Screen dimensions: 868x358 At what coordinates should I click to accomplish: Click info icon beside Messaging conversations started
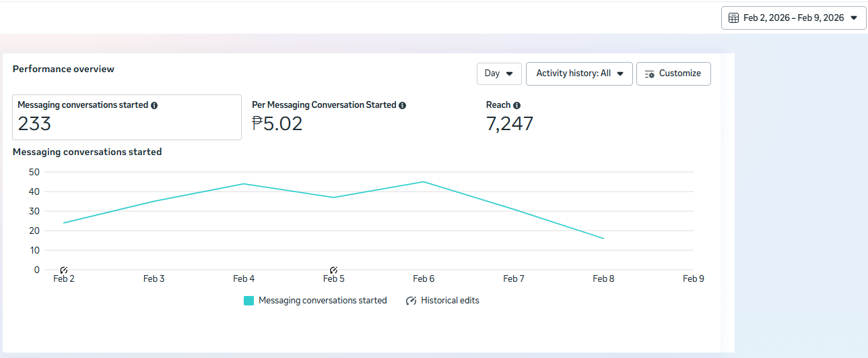(154, 106)
